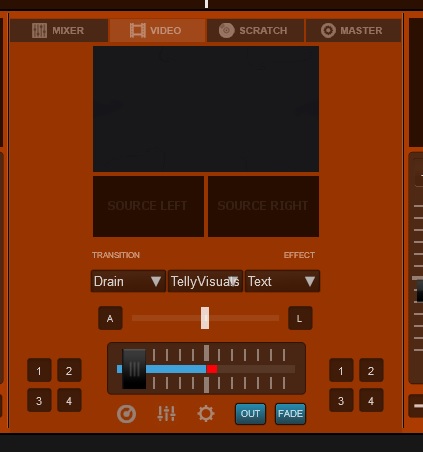423x452 pixels.
Task: Toggle the A button beside video crossfader
Action: coord(110,318)
